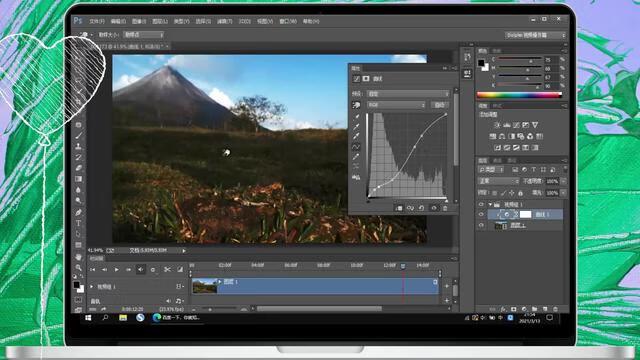Viewport: 640px width, 360px height.
Task: Select the pencil draw-curve mode icon
Action: 356,156
